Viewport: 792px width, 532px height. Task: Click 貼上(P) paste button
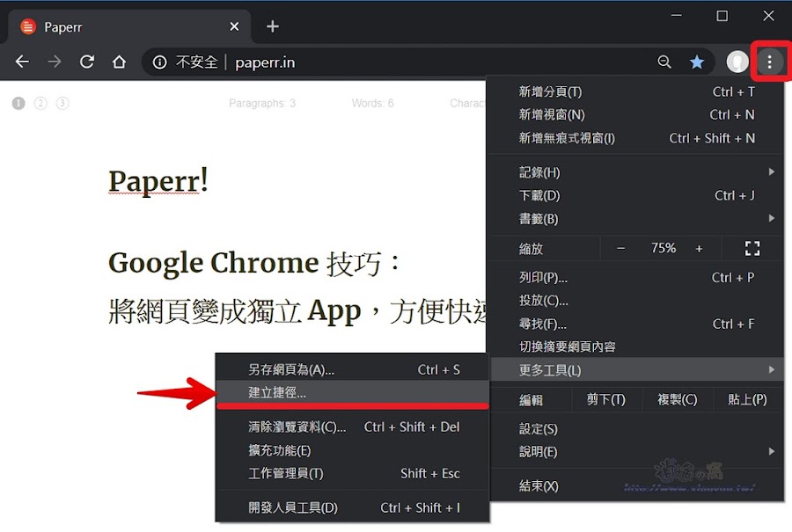click(x=747, y=400)
